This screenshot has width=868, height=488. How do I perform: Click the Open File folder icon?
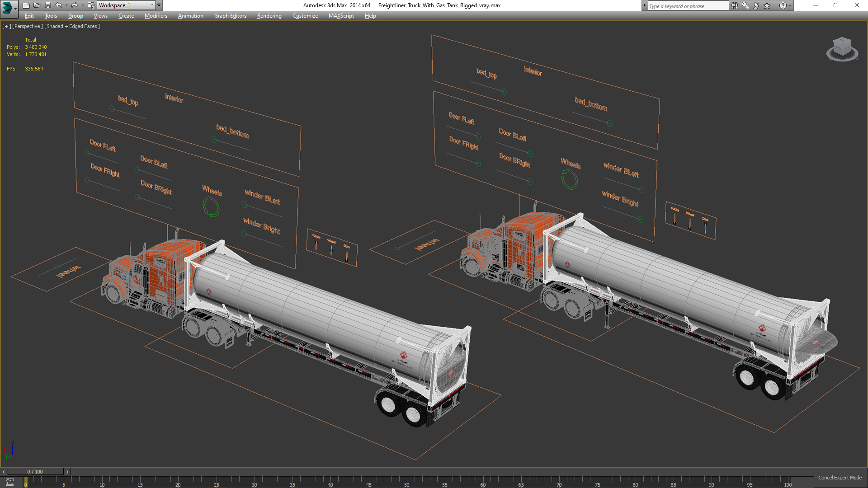pyautogui.click(x=37, y=5)
